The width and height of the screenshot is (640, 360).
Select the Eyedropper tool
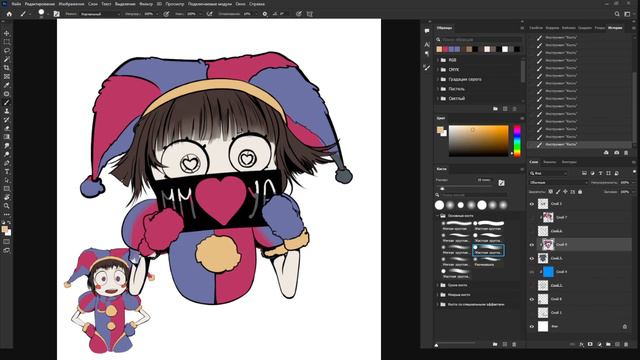[7, 85]
